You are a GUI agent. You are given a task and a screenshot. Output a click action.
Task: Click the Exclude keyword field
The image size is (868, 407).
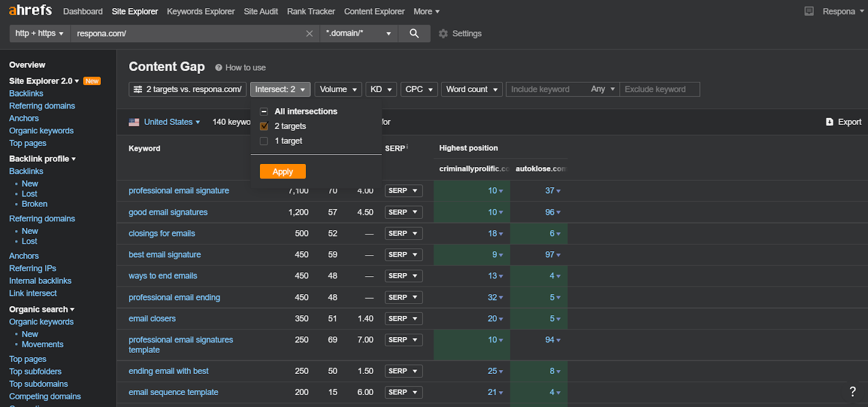pos(660,90)
